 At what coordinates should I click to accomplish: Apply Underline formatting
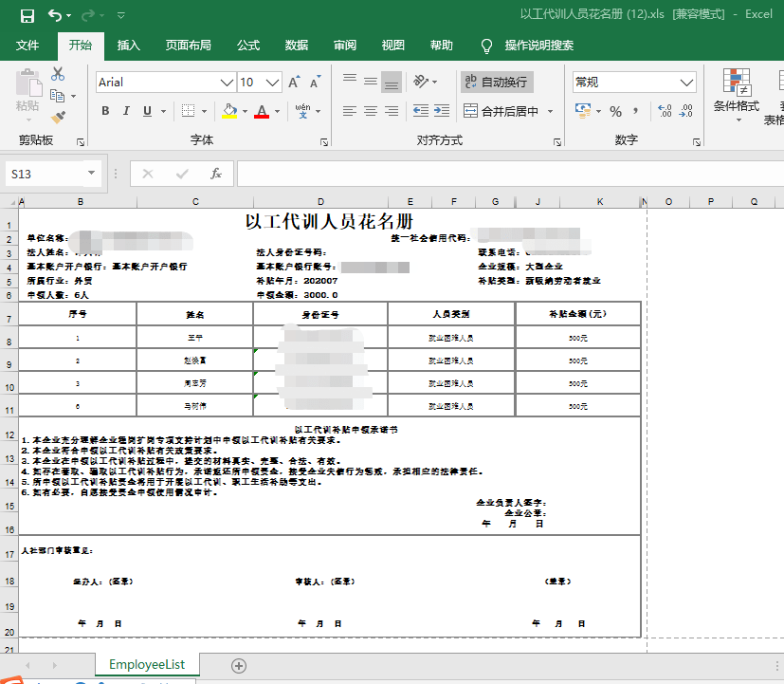(x=149, y=110)
